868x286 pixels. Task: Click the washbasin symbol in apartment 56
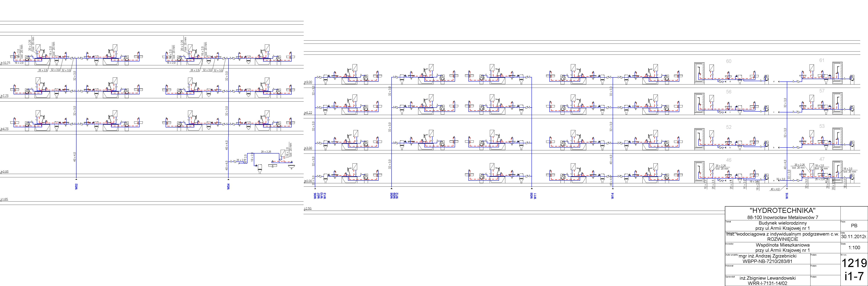click(728, 108)
